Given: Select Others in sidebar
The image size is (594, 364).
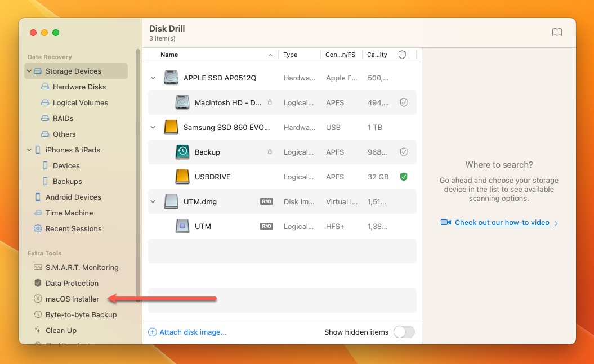Looking at the screenshot, I should point(64,134).
